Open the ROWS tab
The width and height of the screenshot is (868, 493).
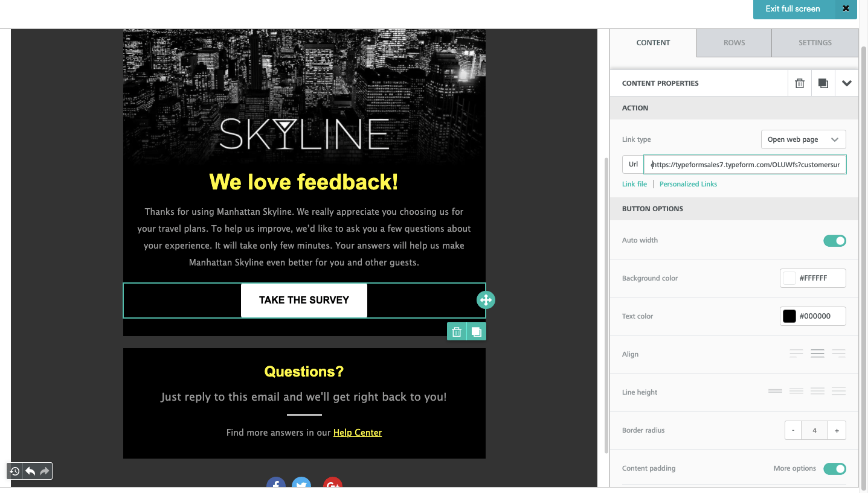[734, 43]
